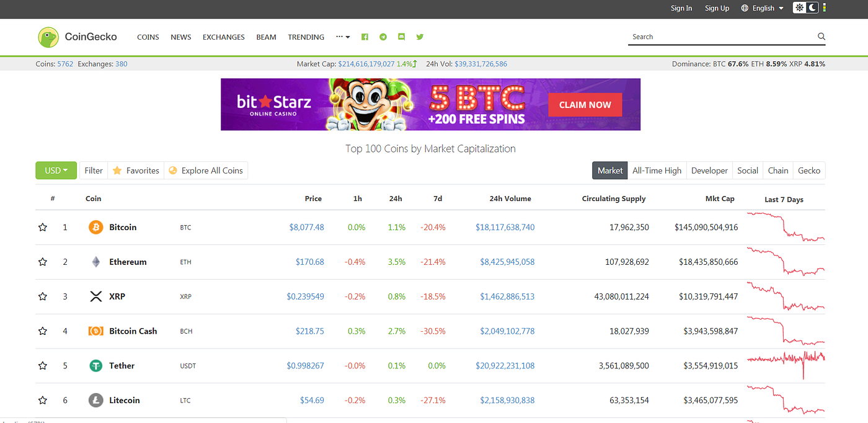Click the globe language icon
868x423 pixels.
point(744,8)
